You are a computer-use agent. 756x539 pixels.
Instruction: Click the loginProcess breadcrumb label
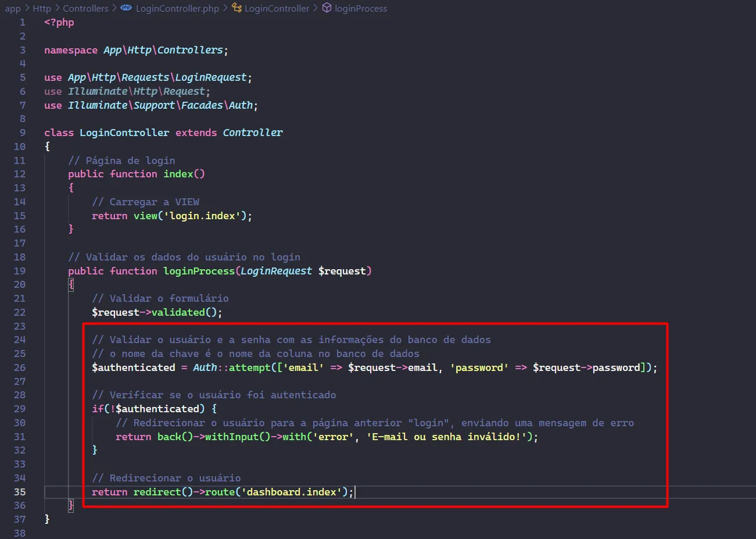click(360, 9)
